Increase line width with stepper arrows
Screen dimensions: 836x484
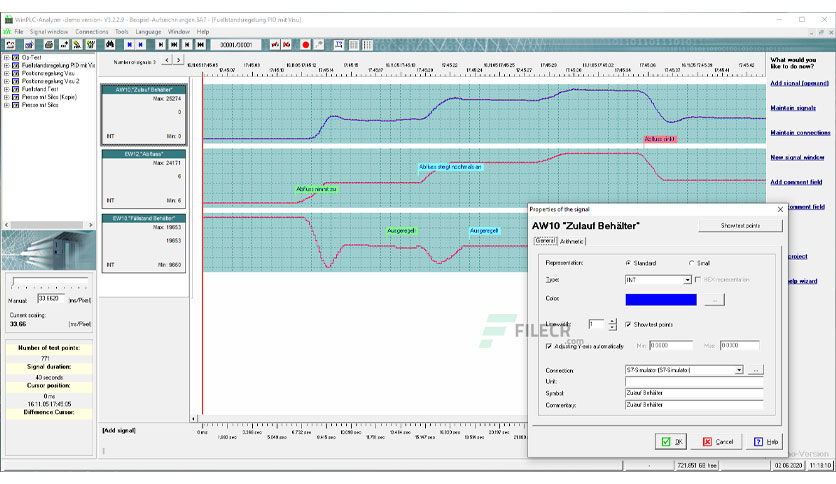tap(612, 321)
